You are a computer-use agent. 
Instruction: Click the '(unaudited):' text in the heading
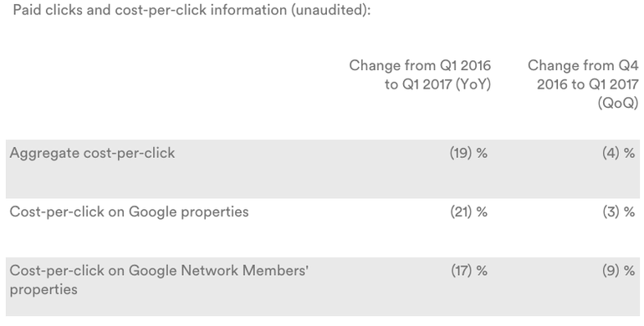[330, 10]
